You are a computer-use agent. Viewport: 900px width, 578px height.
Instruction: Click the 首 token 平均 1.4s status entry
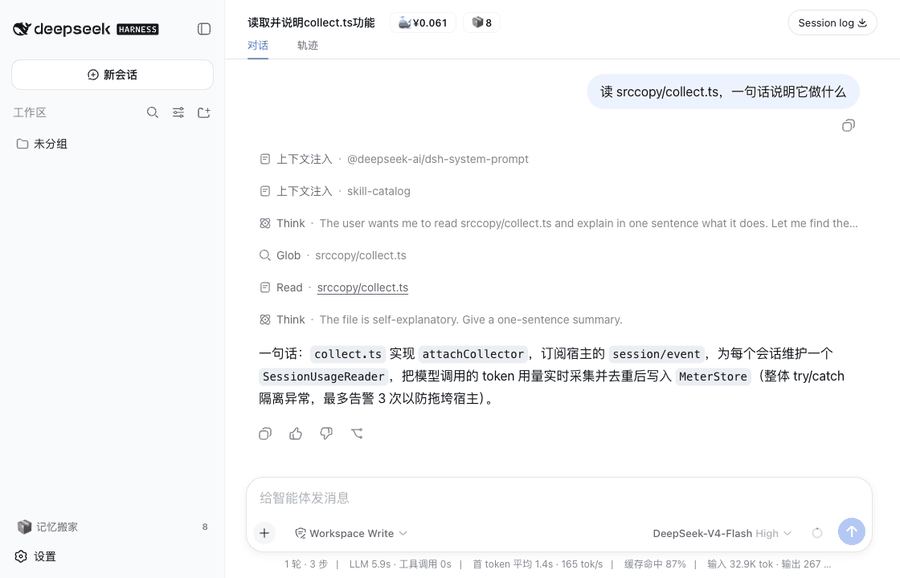538,564
